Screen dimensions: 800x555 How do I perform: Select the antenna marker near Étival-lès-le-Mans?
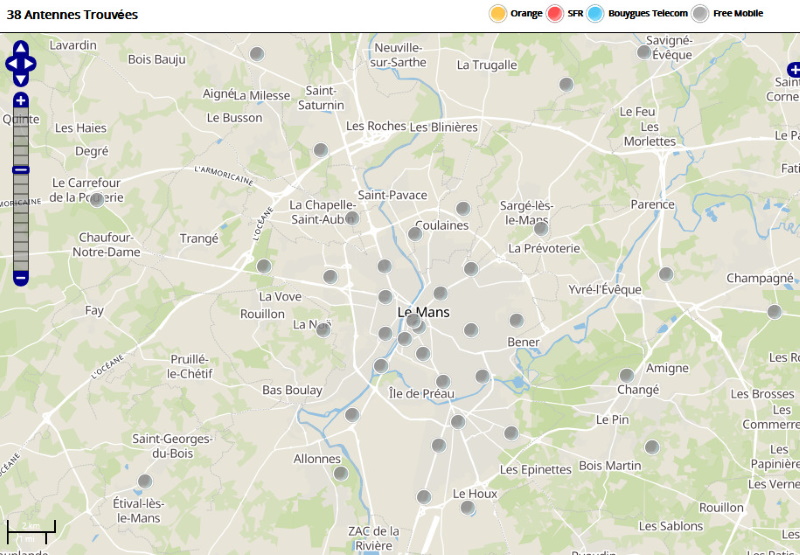point(145,481)
